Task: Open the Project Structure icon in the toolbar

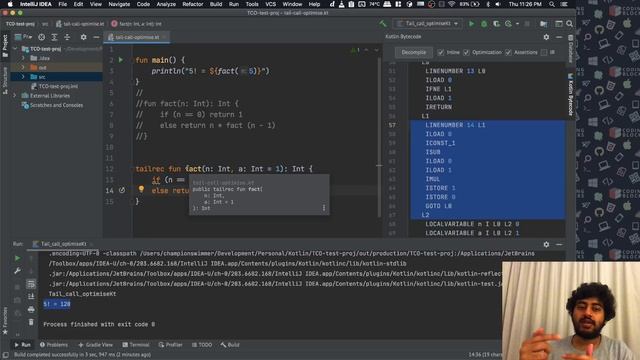Action: (x=543, y=24)
